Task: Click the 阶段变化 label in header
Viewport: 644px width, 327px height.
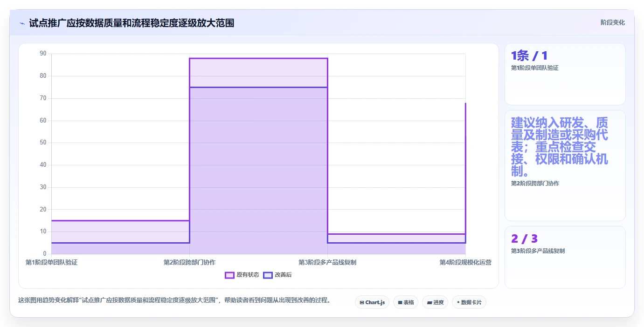Action: [612, 22]
